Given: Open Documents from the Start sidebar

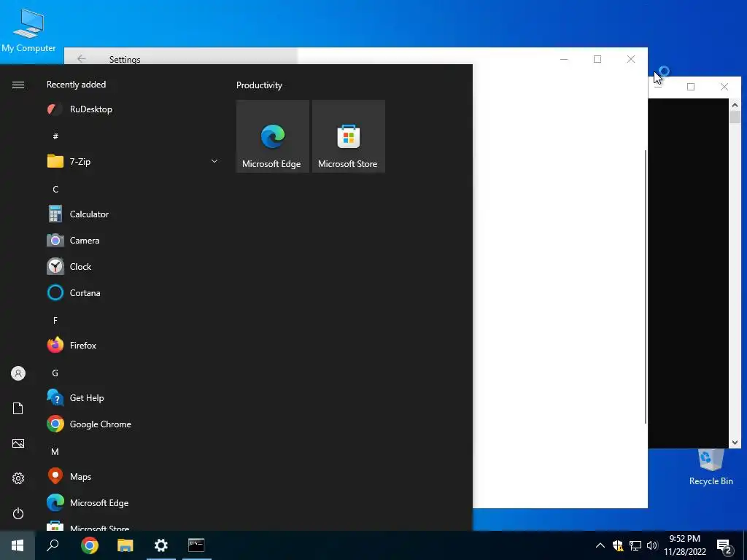Looking at the screenshot, I should click(18, 408).
